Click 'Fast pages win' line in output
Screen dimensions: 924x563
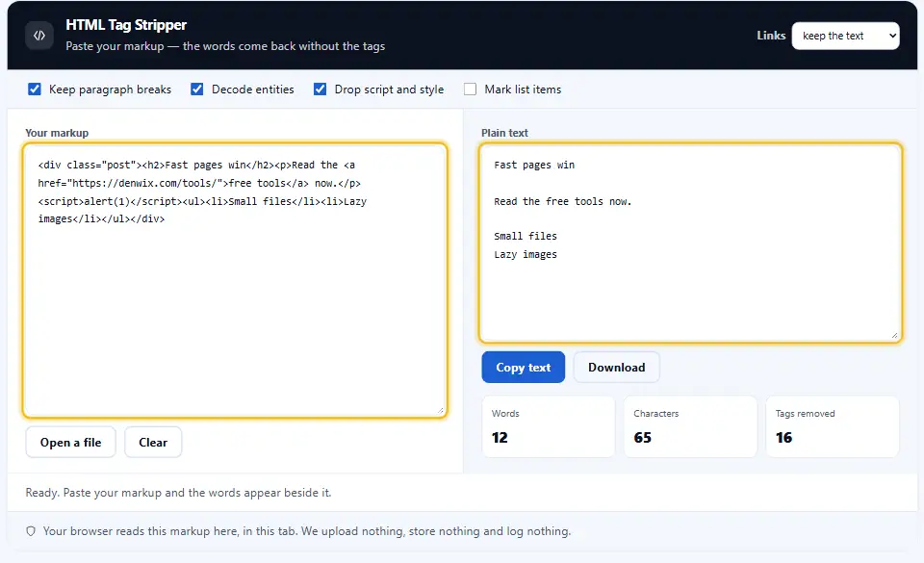[x=534, y=165]
